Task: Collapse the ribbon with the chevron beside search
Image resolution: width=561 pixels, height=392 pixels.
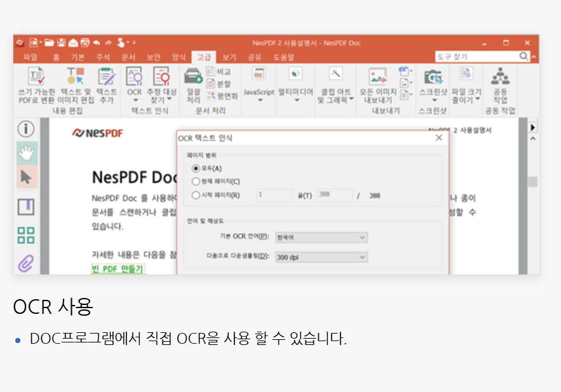Action: (534, 57)
